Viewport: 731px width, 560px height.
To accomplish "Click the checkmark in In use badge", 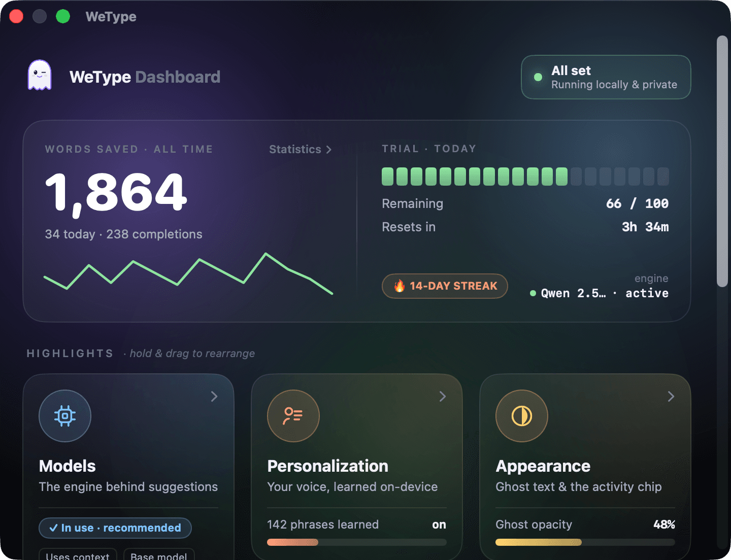I will tap(53, 528).
